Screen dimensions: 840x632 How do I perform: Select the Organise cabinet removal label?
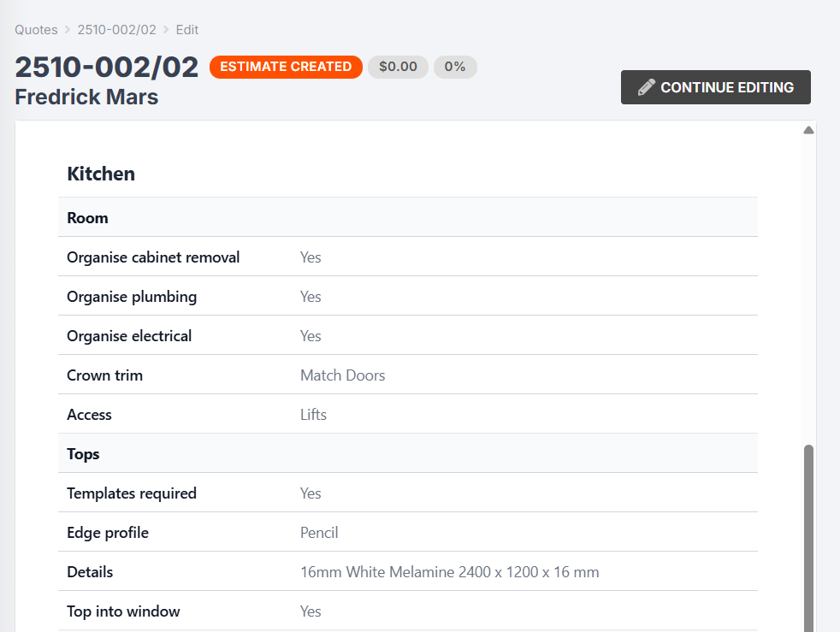tap(153, 257)
